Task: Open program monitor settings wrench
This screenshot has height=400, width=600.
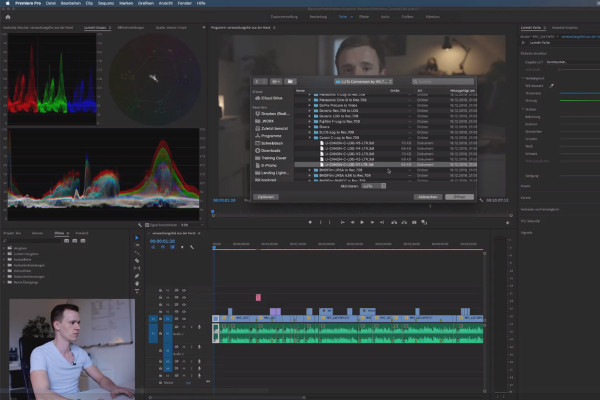Action: (x=481, y=200)
